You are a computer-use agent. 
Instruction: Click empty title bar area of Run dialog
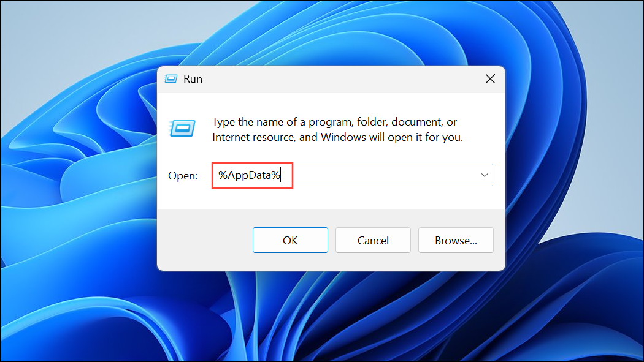click(x=337, y=79)
